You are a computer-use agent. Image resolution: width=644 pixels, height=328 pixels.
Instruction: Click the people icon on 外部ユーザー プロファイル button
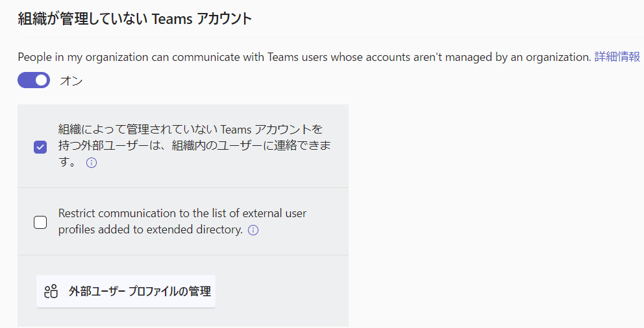click(51, 292)
